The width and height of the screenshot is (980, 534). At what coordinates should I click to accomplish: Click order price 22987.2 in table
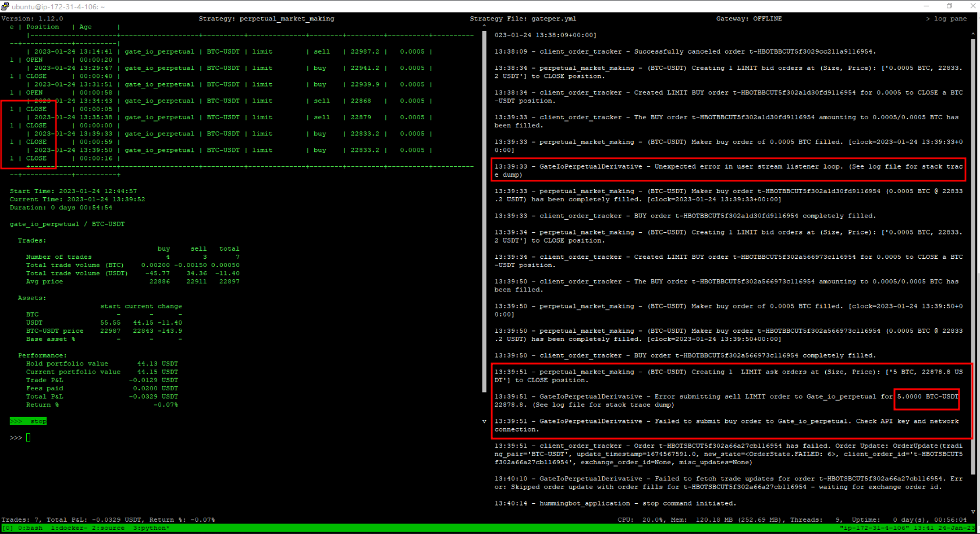pyautogui.click(x=365, y=51)
